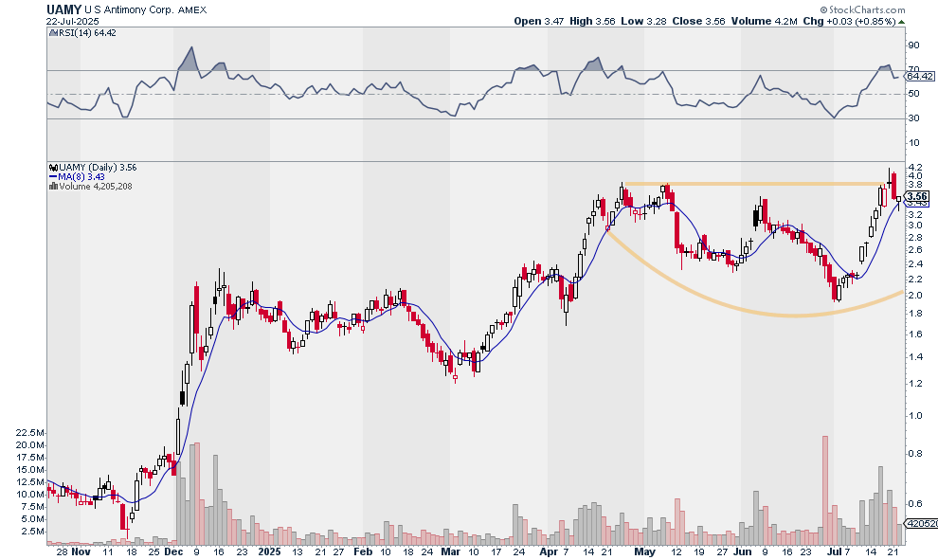The height and width of the screenshot is (560, 938).
Task: Click the 4205208 volume tag on right axis
Action: coord(921,523)
